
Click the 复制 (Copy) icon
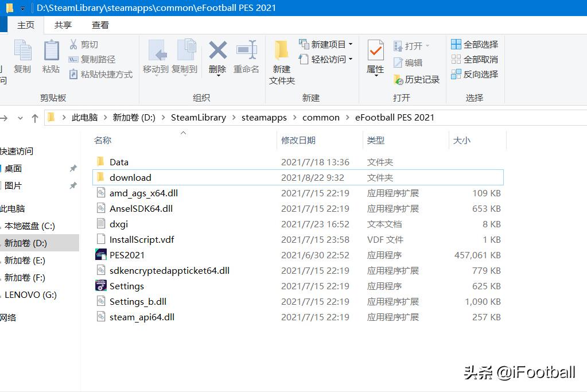[x=22, y=57]
